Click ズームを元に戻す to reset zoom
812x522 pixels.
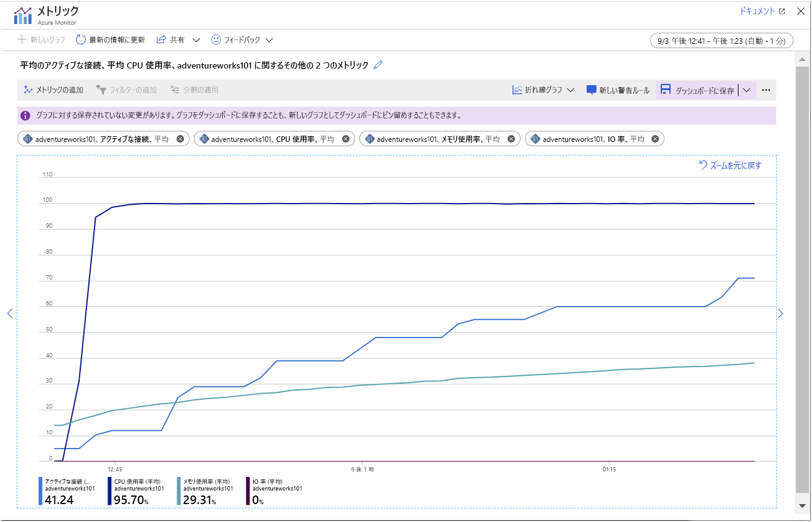tap(730, 165)
